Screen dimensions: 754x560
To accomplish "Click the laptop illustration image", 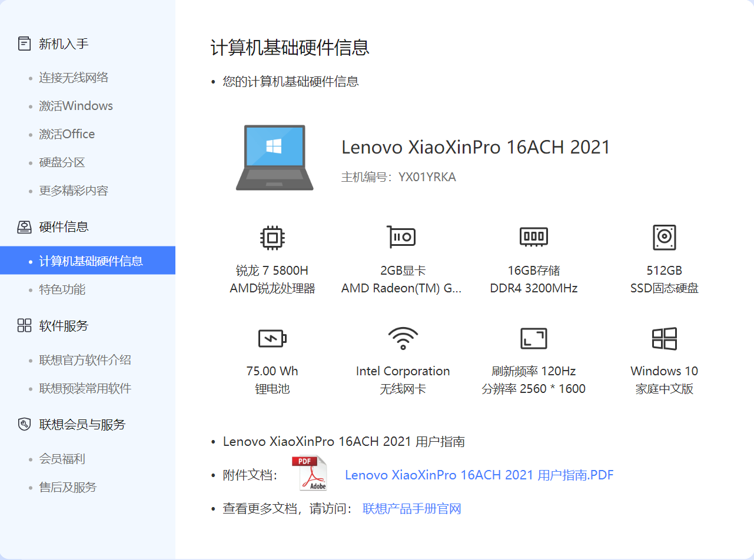I will click(x=275, y=157).
